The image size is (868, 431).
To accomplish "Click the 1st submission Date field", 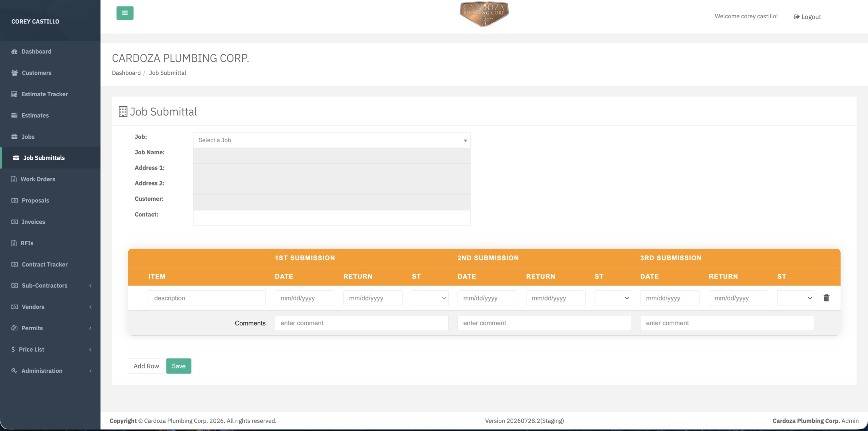I will point(304,298).
